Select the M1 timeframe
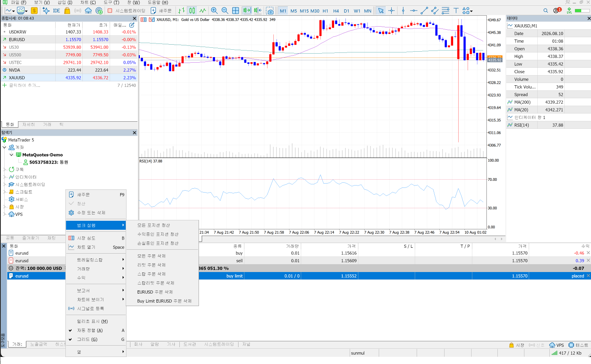591x364 pixels. point(283,11)
